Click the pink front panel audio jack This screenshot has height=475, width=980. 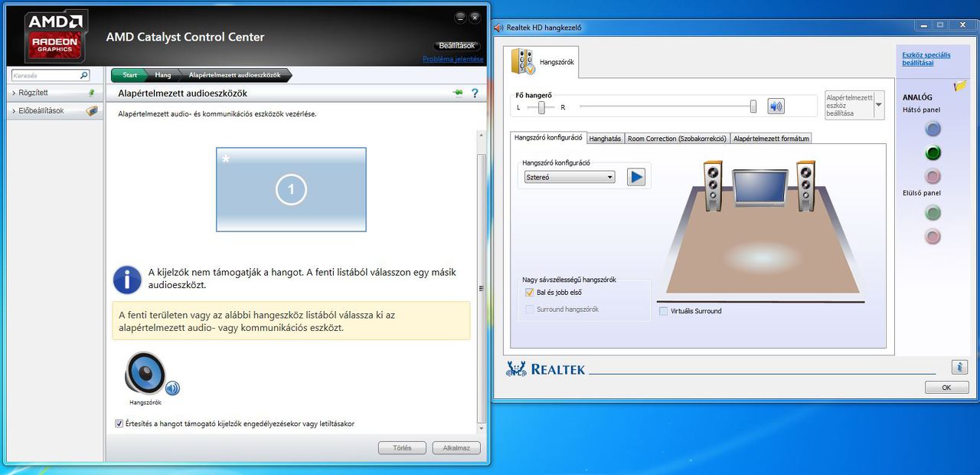tap(933, 237)
